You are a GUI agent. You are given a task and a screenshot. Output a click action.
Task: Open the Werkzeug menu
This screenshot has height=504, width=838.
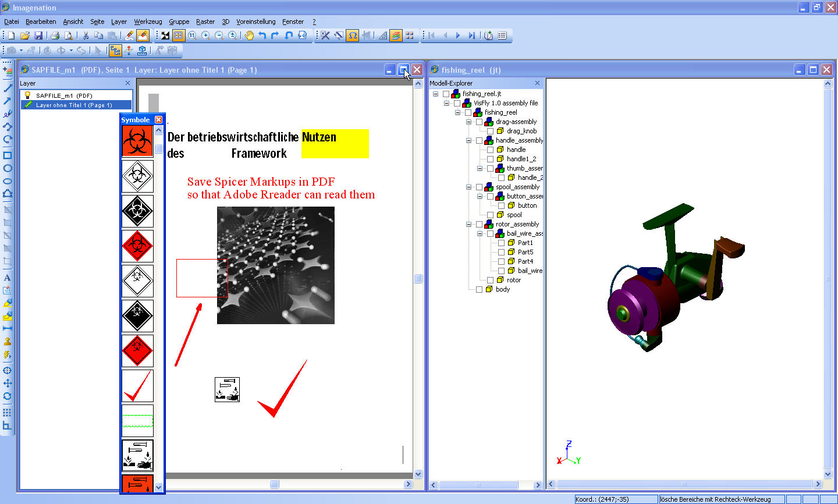click(148, 22)
